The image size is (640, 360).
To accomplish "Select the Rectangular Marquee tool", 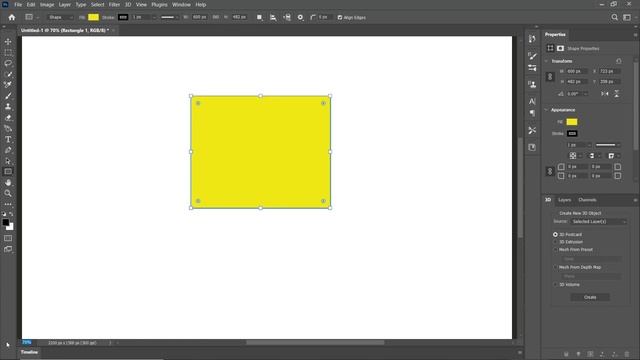I will click(x=8, y=53).
